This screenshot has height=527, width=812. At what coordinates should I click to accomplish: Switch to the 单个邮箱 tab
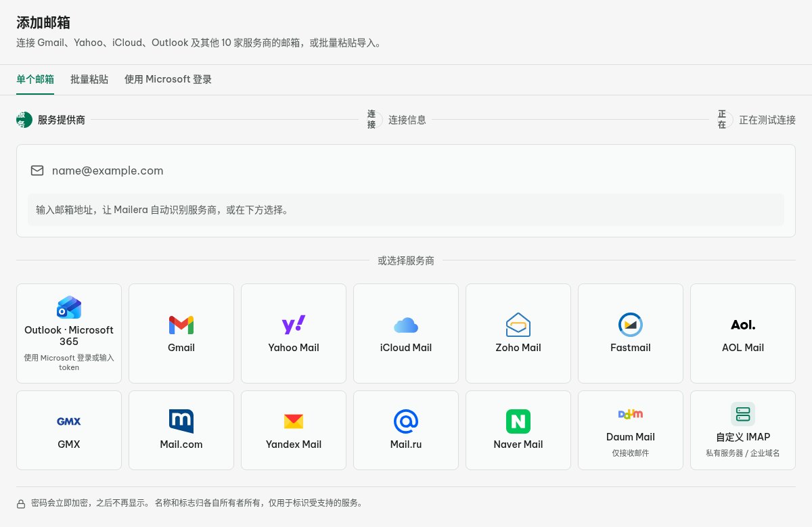pos(35,79)
